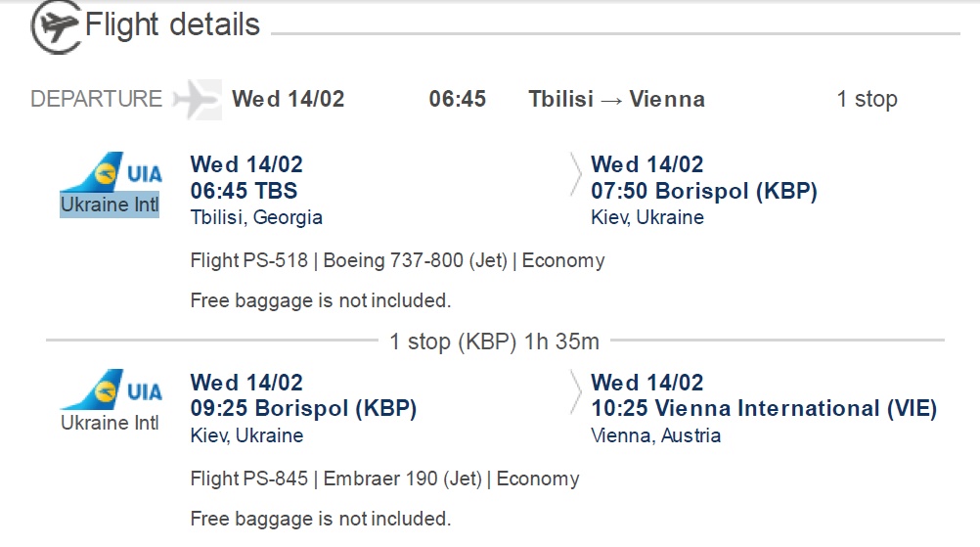Click the gray departure plane icon
Image resolution: width=980 pixels, height=547 pixels.
[197, 99]
